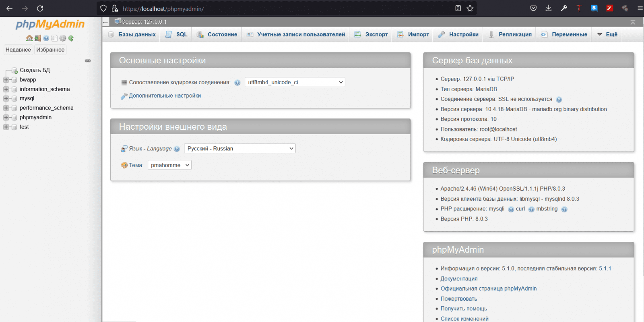The width and height of the screenshot is (644, 322).
Task: Click the phpMyAdmin logo
Action: click(x=50, y=24)
